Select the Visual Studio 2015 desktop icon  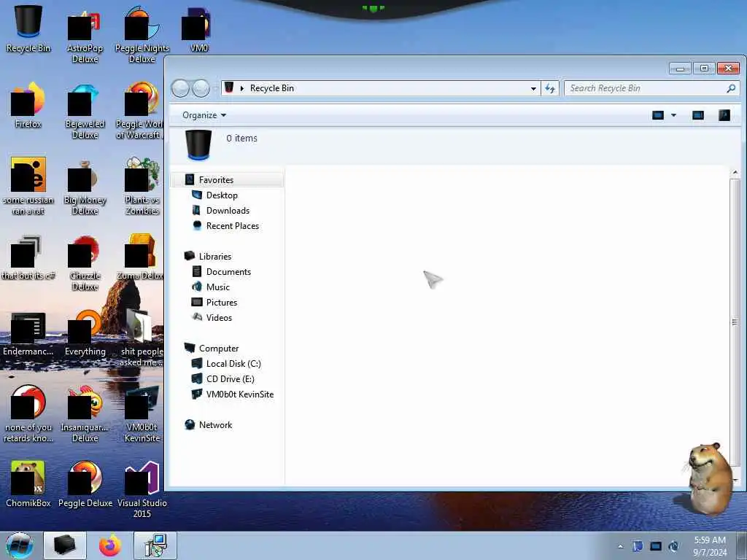[x=142, y=489]
